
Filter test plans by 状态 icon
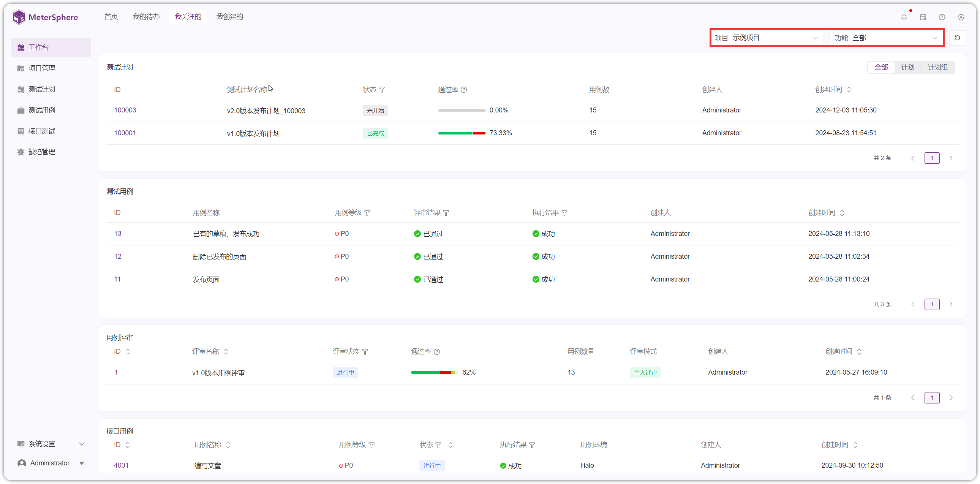coord(382,90)
